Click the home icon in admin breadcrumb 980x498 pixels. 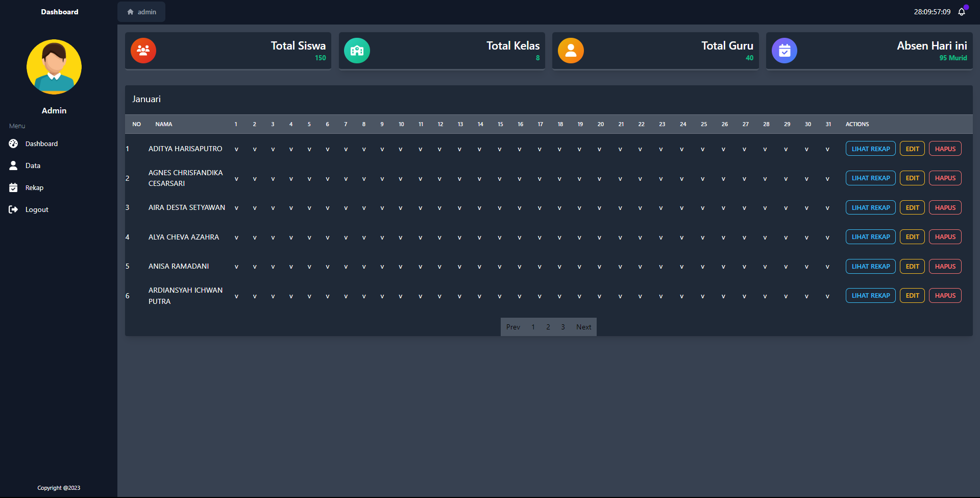[131, 12]
